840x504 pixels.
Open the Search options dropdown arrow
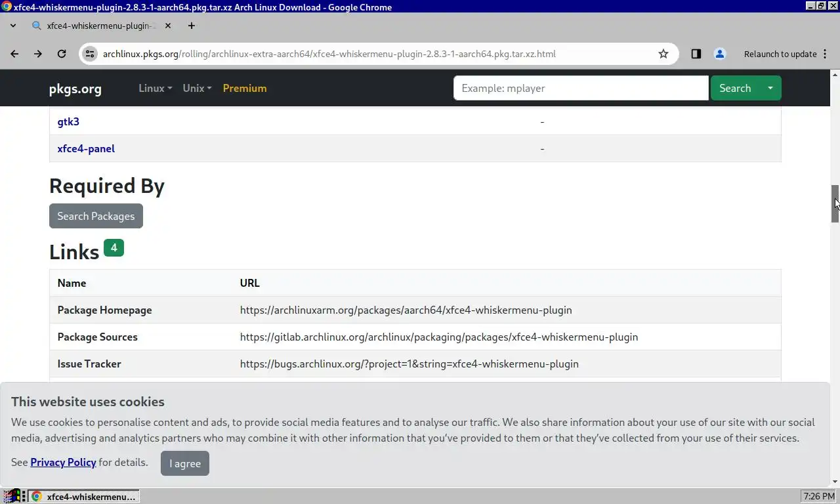coord(770,88)
